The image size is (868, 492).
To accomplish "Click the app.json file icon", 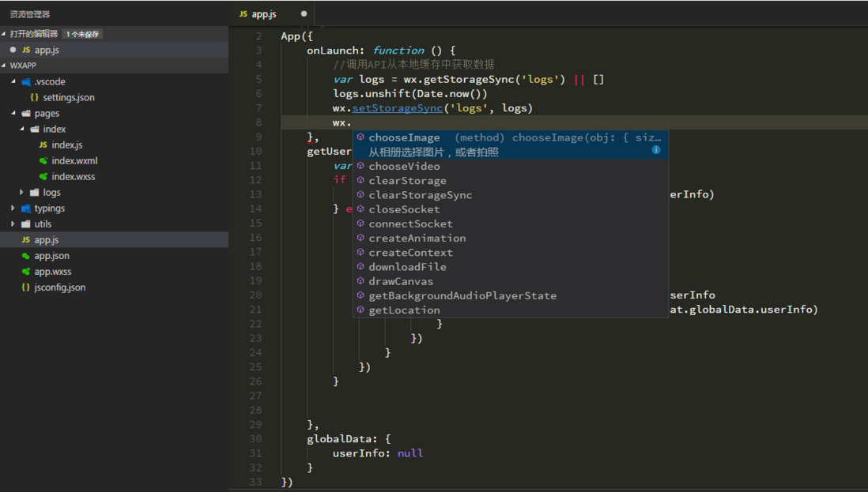I will (x=26, y=256).
